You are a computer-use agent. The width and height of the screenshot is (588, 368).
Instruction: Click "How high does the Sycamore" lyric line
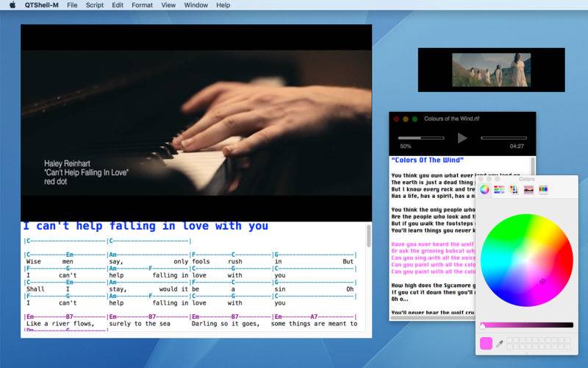click(433, 286)
